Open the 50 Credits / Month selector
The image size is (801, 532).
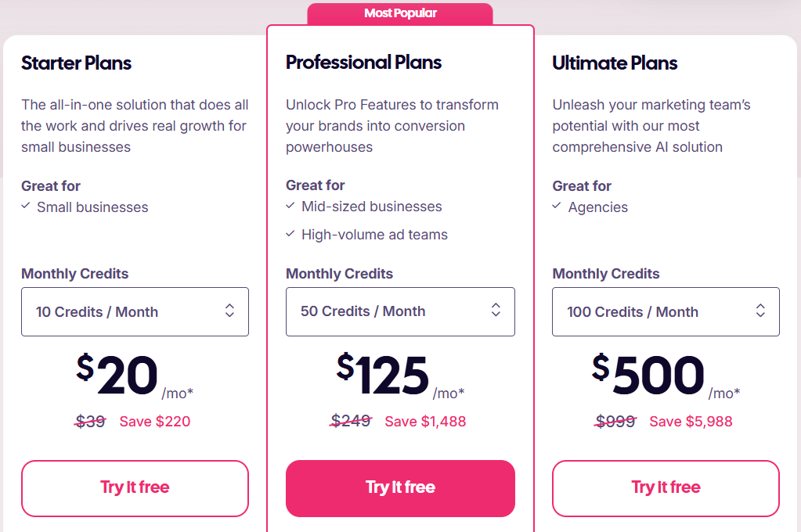(x=400, y=311)
